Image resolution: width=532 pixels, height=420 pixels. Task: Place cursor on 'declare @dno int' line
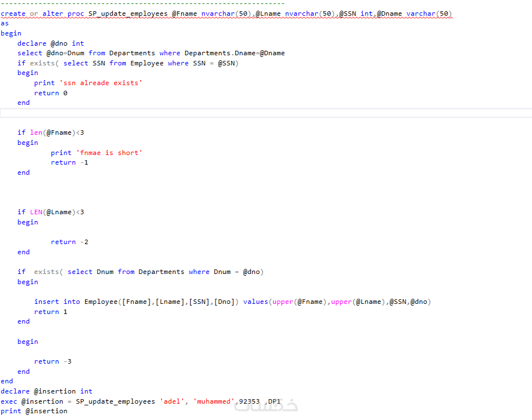coord(51,43)
